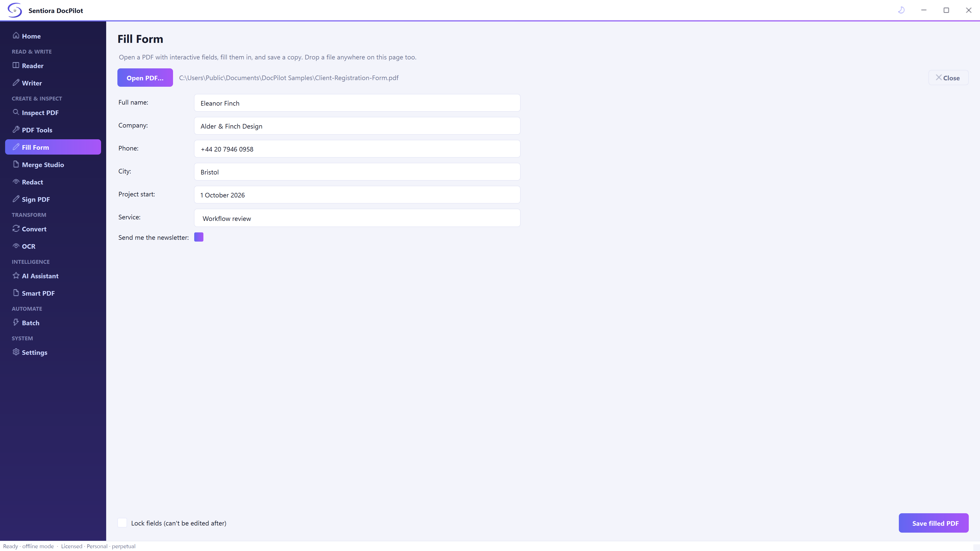The width and height of the screenshot is (980, 551).
Task: Focus the Company field with Alder & Finch Design
Action: pyautogui.click(x=357, y=126)
